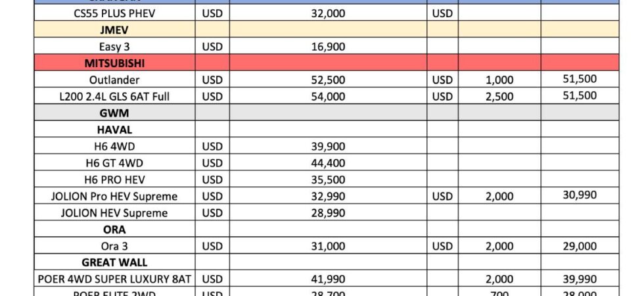Viewport: 644px width, 296px height.
Task: Click the HAVAL sub-brand cell
Action: pyautogui.click(x=114, y=129)
